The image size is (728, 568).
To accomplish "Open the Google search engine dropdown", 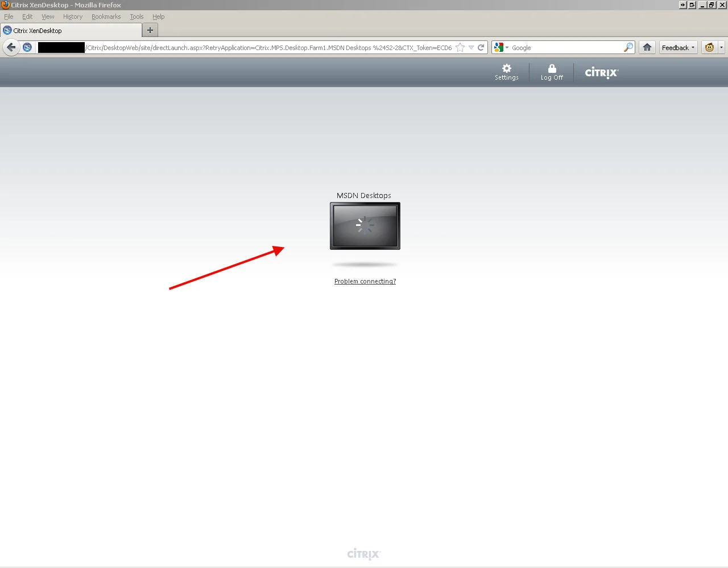I will (x=501, y=48).
